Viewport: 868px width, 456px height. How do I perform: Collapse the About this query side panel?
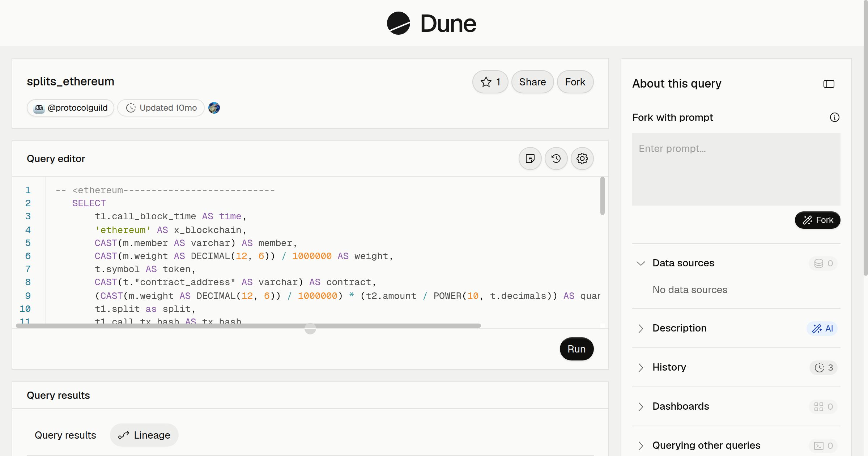829,84
